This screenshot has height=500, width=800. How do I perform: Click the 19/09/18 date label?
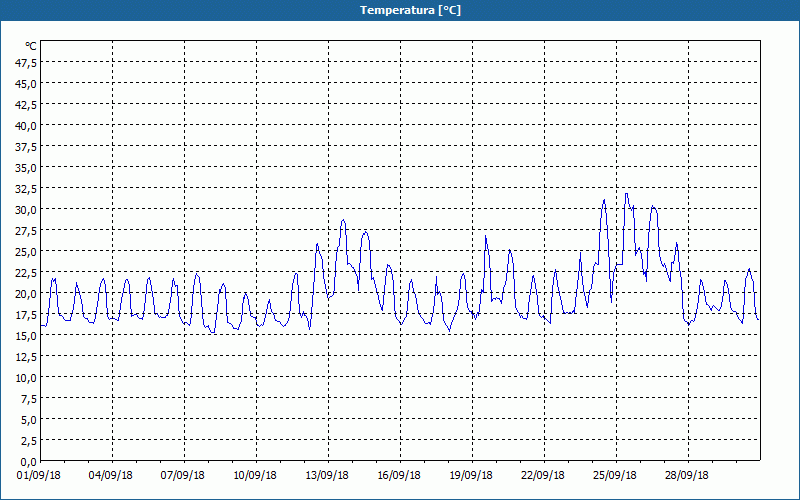point(471,476)
